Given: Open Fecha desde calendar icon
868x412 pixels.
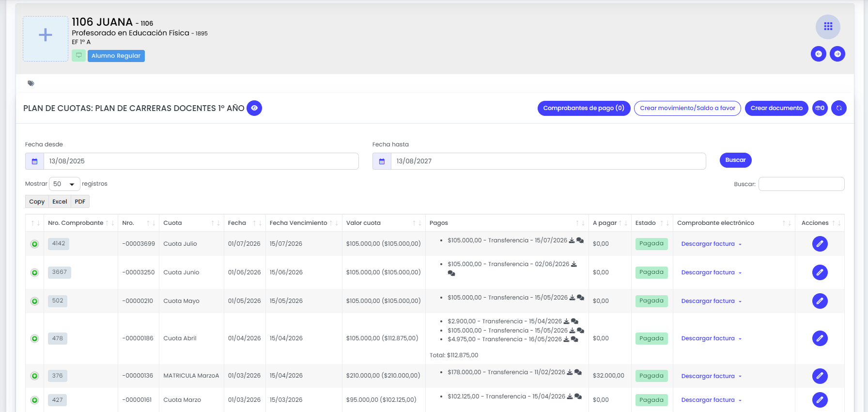Looking at the screenshot, I should tap(34, 161).
